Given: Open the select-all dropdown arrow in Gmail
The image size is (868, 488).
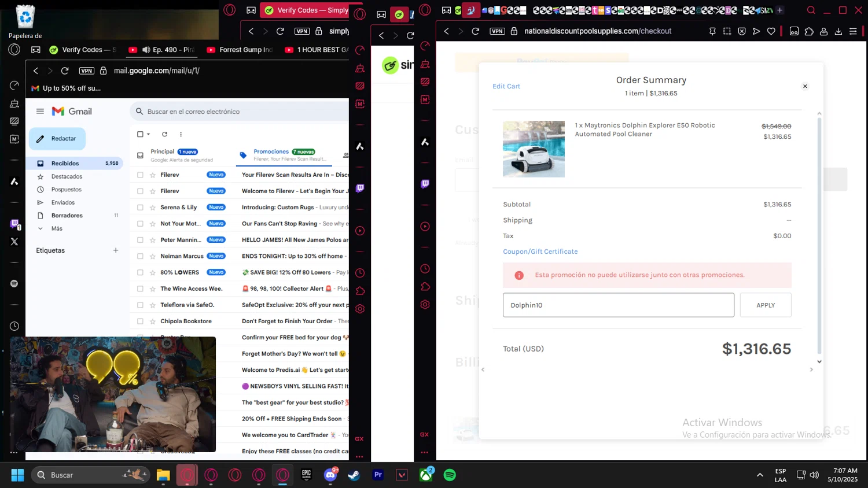Looking at the screenshot, I should tap(149, 134).
